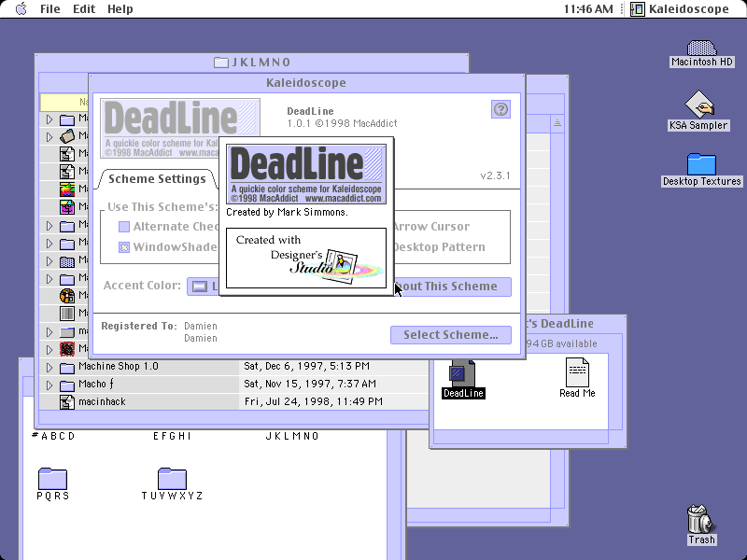Open the Macintosh HD desktop icon

[701, 48]
